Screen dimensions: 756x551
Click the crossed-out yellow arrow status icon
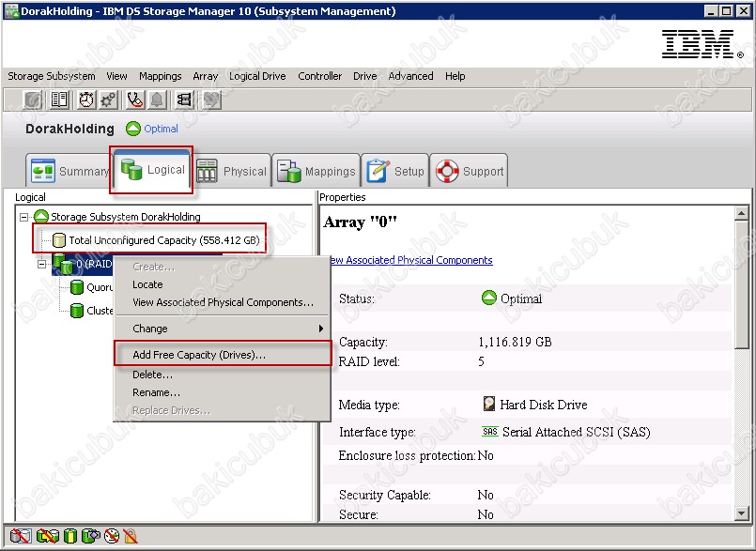(47, 536)
